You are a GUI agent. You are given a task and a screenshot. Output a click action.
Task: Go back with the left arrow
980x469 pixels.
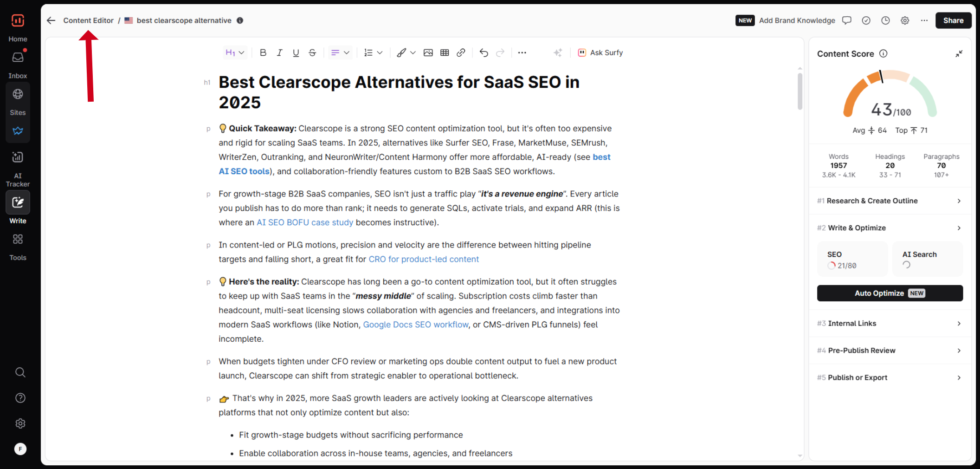tap(51, 20)
